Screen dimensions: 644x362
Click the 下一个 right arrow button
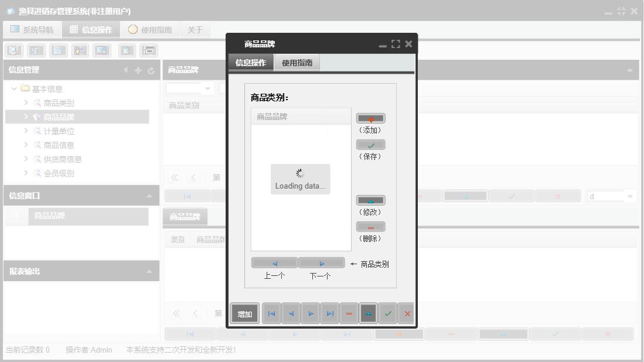[x=322, y=263]
